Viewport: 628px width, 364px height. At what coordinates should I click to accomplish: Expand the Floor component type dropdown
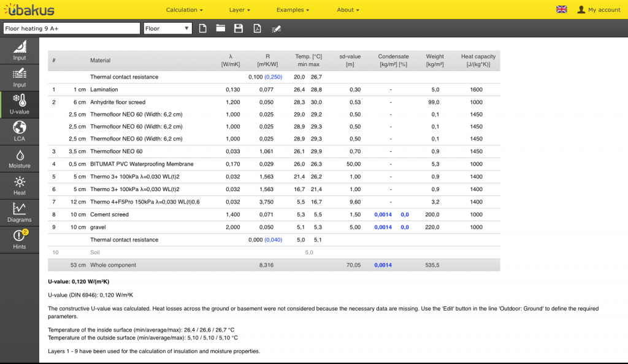point(167,29)
